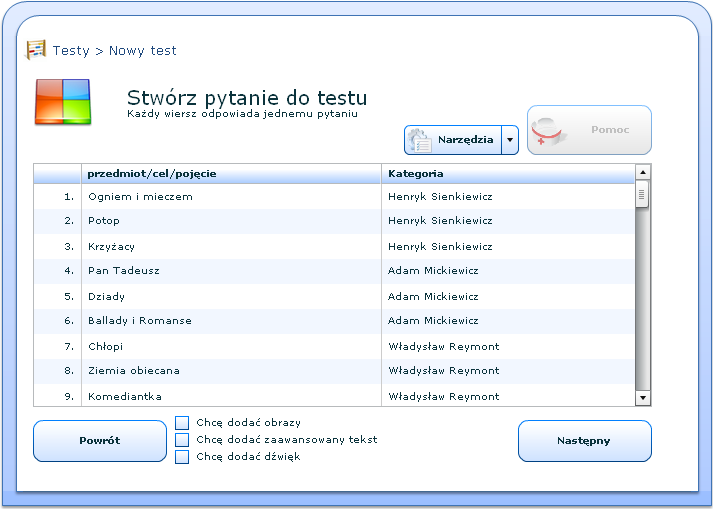Check the 'Chcę dodać dźwięk' box
The image size is (713, 509).
point(182,456)
